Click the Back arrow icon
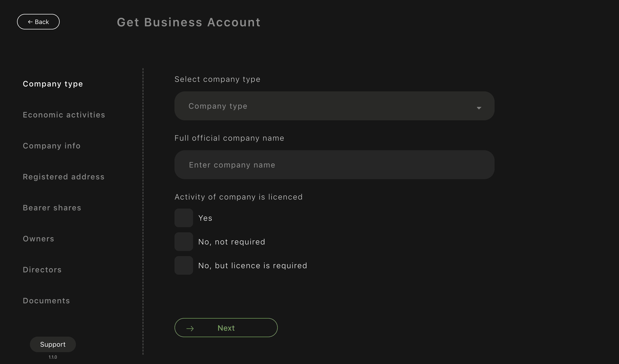Viewport: 619px width, 364px height. [x=30, y=22]
